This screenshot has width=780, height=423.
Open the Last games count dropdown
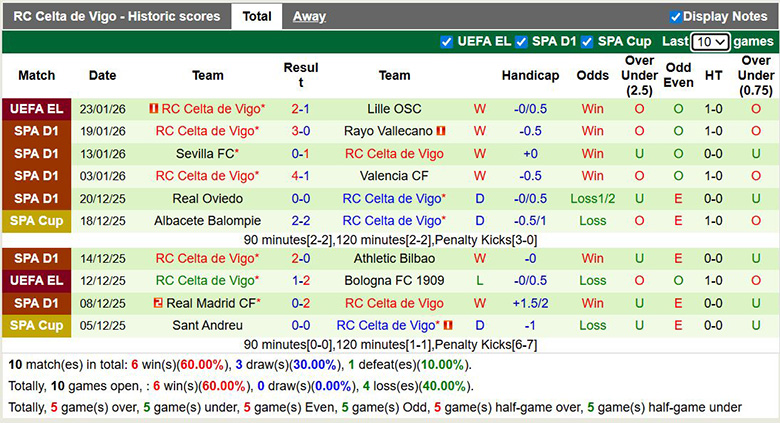coord(710,42)
